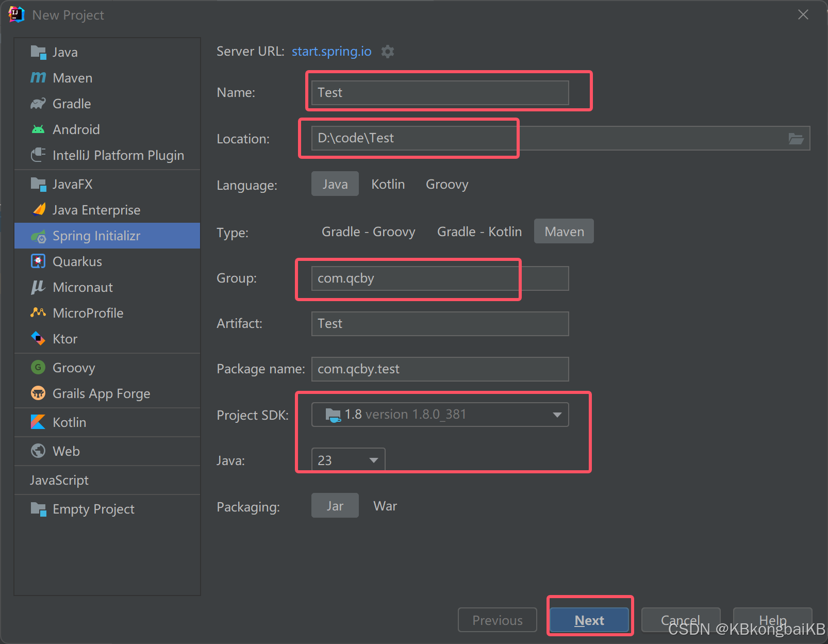
Task: Select Java Enterprise in sidebar
Action: (x=107, y=210)
